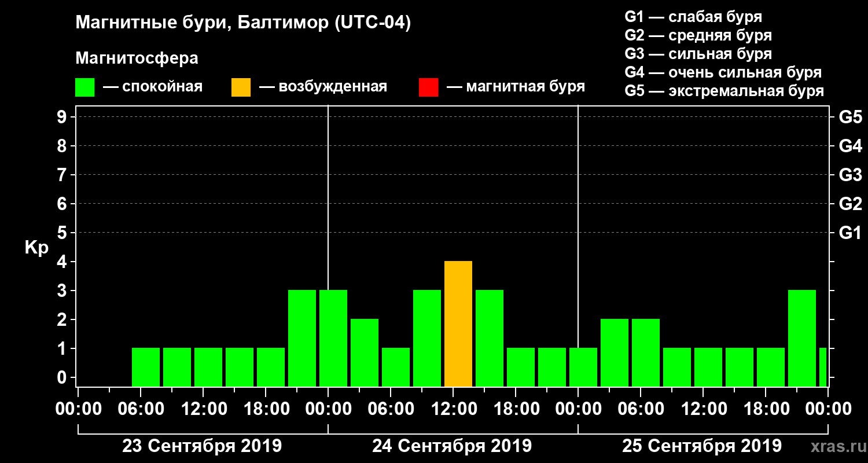Click the '24 Сентября 2019' date label
Screen dimensions: 868x463
click(x=452, y=446)
